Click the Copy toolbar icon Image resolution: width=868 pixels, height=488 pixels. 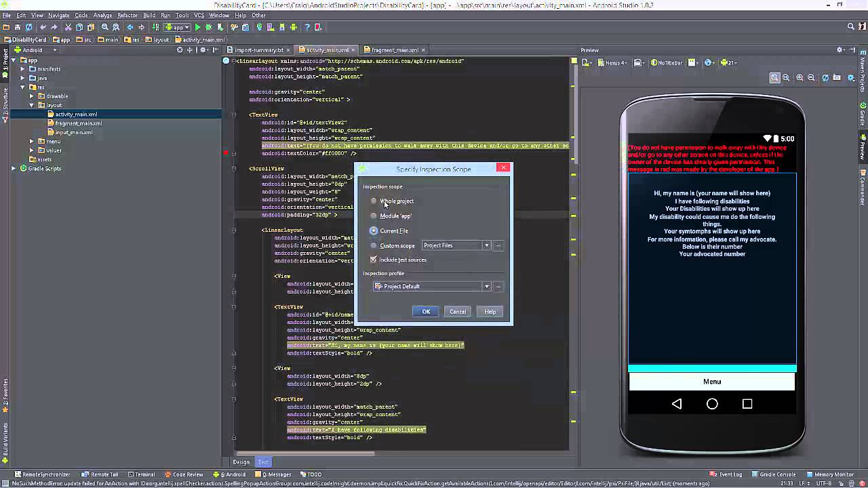(79, 27)
